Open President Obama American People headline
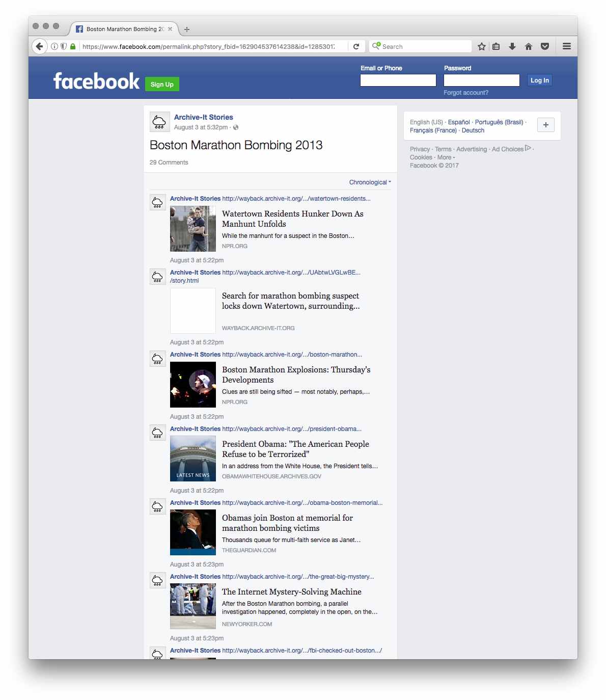Image resolution: width=606 pixels, height=700 pixels. point(295,449)
